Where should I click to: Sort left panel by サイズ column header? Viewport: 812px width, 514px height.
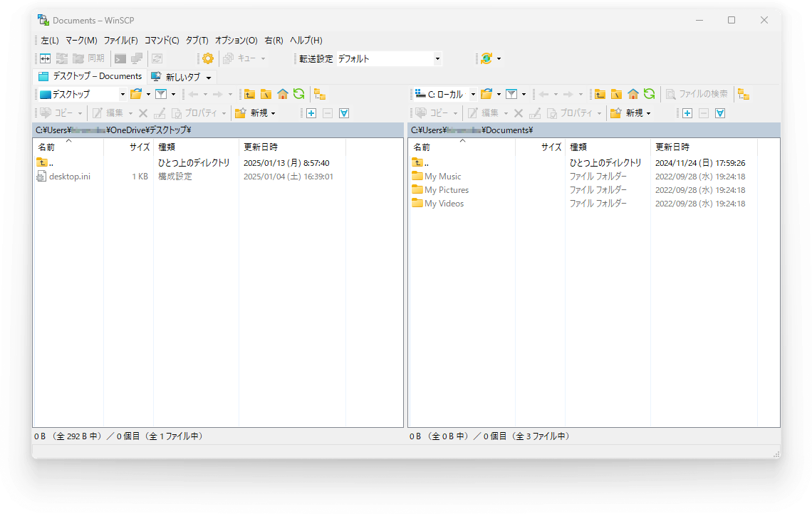click(128, 147)
